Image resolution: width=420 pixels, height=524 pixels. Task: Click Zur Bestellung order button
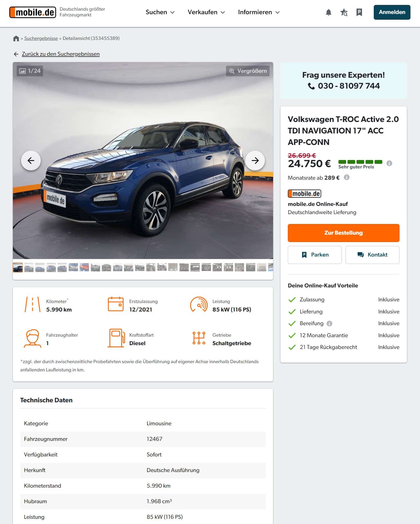(x=343, y=233)
